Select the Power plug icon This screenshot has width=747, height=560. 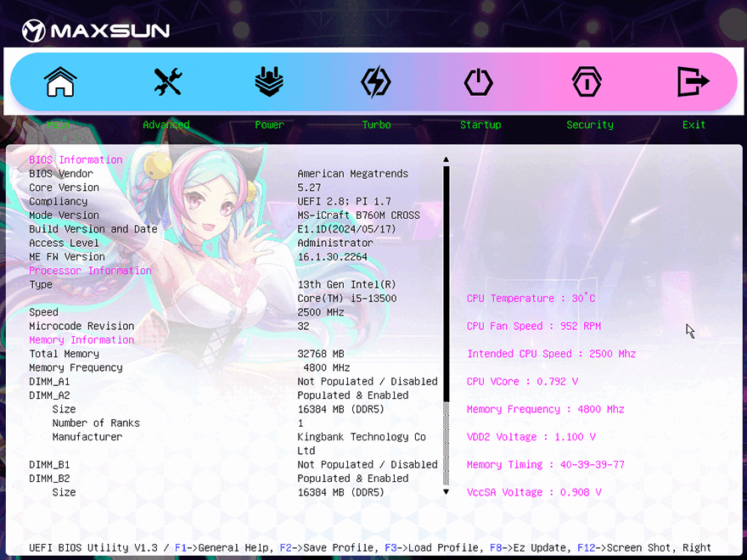point(269,81)
